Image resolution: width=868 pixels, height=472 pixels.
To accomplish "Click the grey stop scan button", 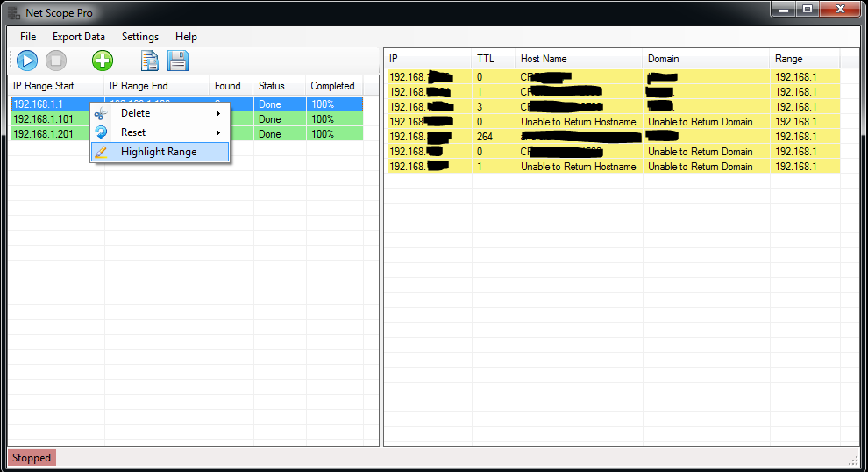I will [56, 61].
